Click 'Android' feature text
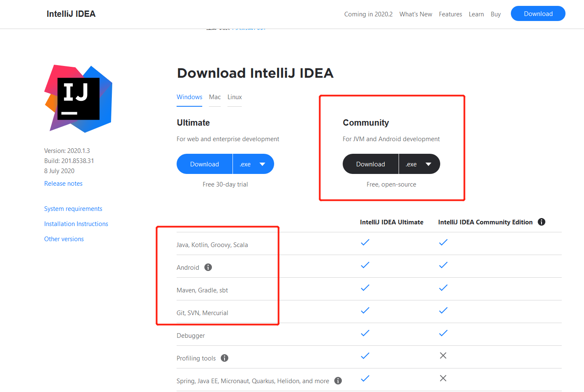 (x=188, y=268)
